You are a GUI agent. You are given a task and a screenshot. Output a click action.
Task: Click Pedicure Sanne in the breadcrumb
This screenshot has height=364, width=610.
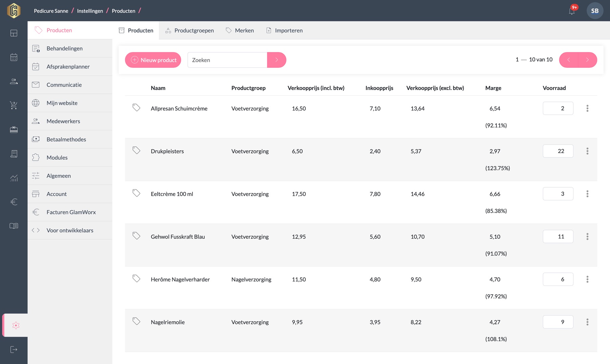[x=51, y=11]
